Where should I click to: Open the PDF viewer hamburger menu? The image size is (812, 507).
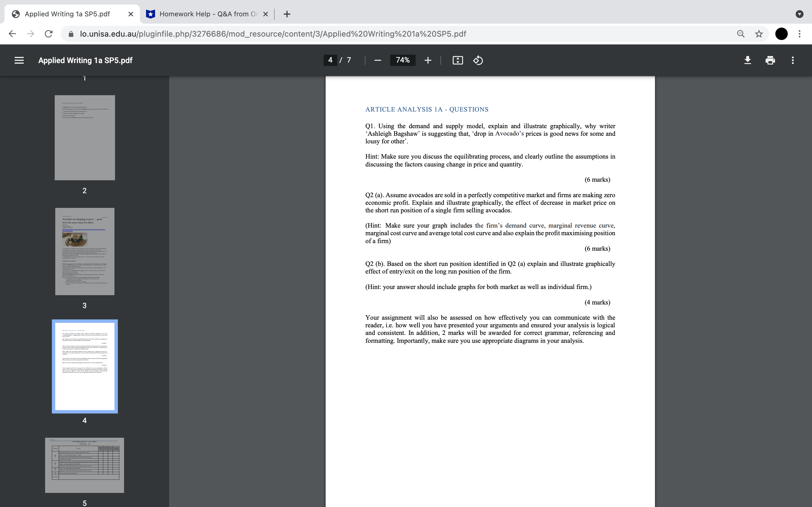[19, 60]
